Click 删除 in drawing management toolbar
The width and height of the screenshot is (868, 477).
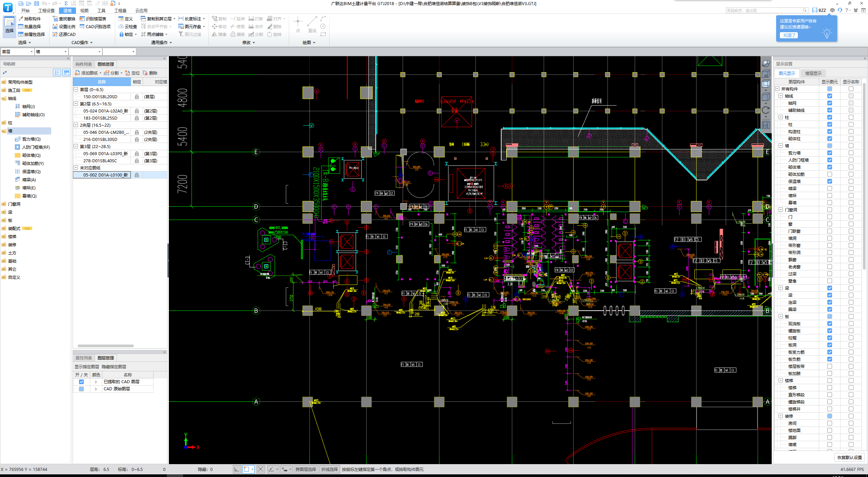point(150,73)
